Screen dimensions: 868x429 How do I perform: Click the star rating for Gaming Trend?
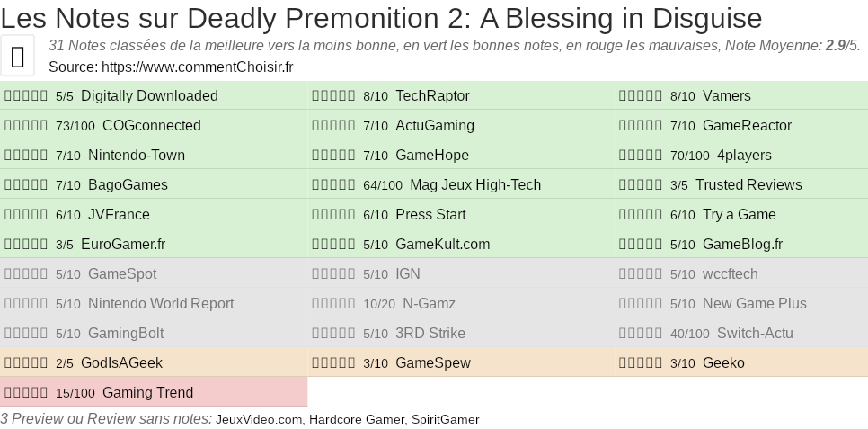tap(26, 393)
